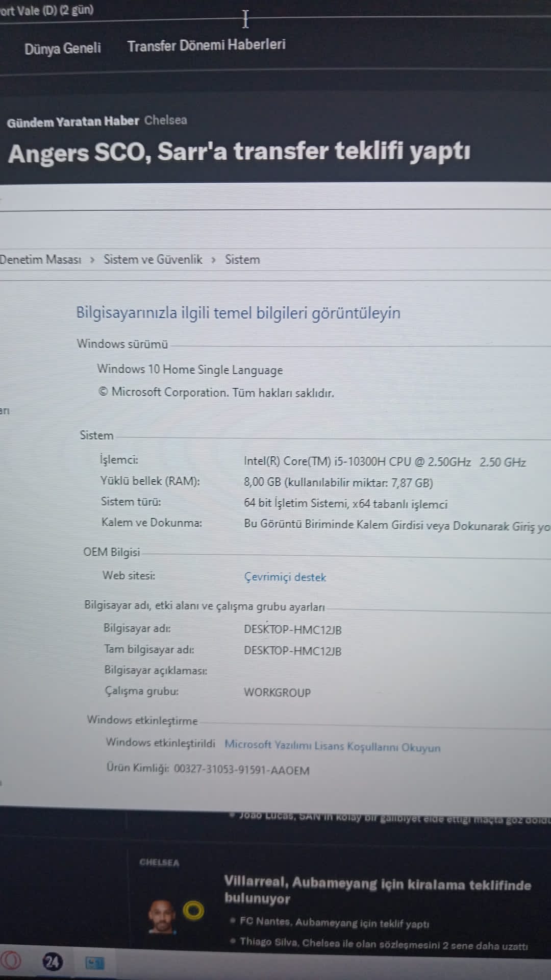
Task: Expand the arrow after Denetim Masası
Action: click(x=92, y=260)
